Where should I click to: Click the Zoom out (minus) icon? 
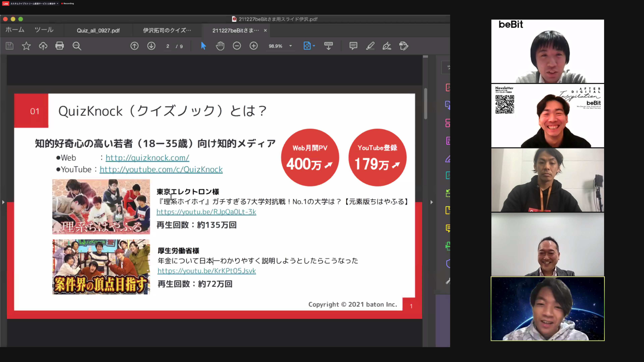click(236, 46)
